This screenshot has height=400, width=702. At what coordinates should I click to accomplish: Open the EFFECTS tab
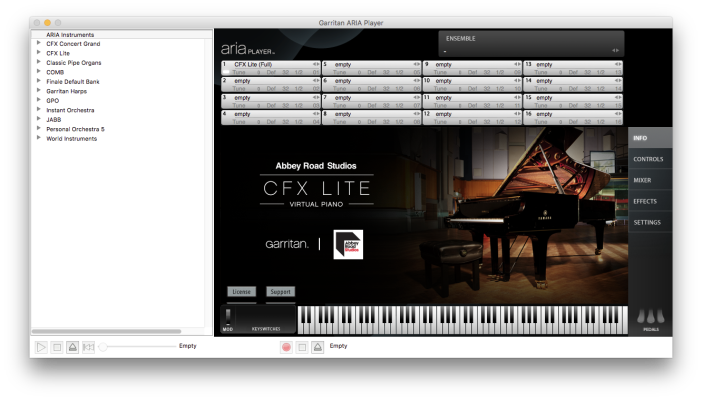click(x=650, y=201)
